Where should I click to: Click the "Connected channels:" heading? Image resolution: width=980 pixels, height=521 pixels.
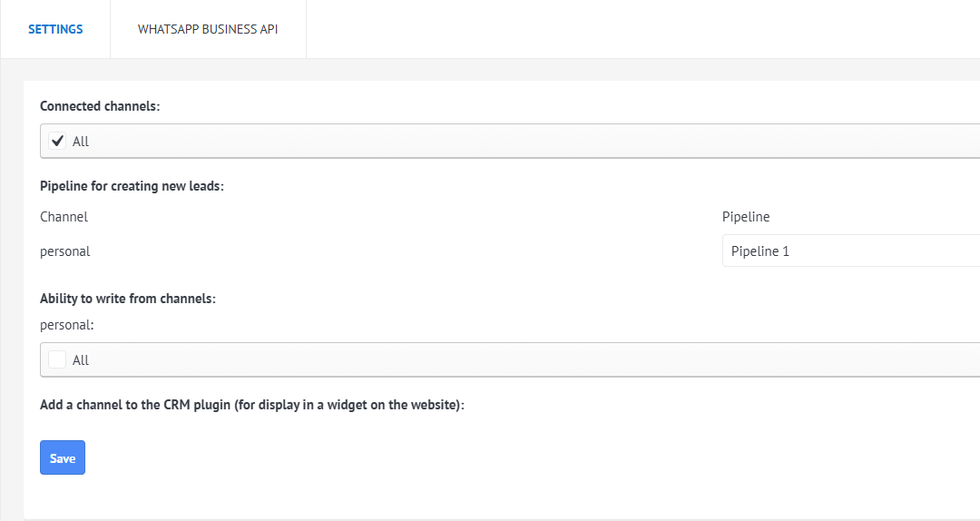[100, 106]
